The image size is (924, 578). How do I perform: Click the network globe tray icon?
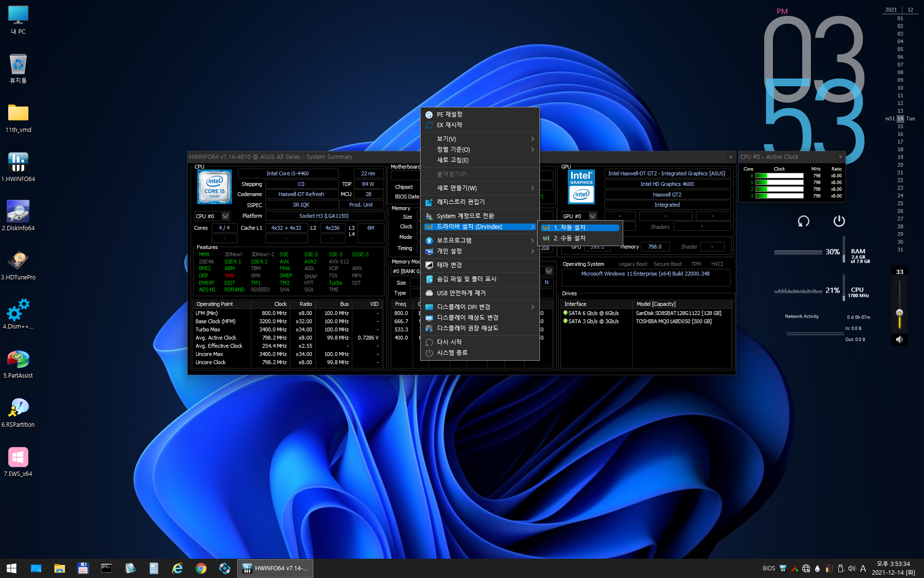click(x=806, y=568)
